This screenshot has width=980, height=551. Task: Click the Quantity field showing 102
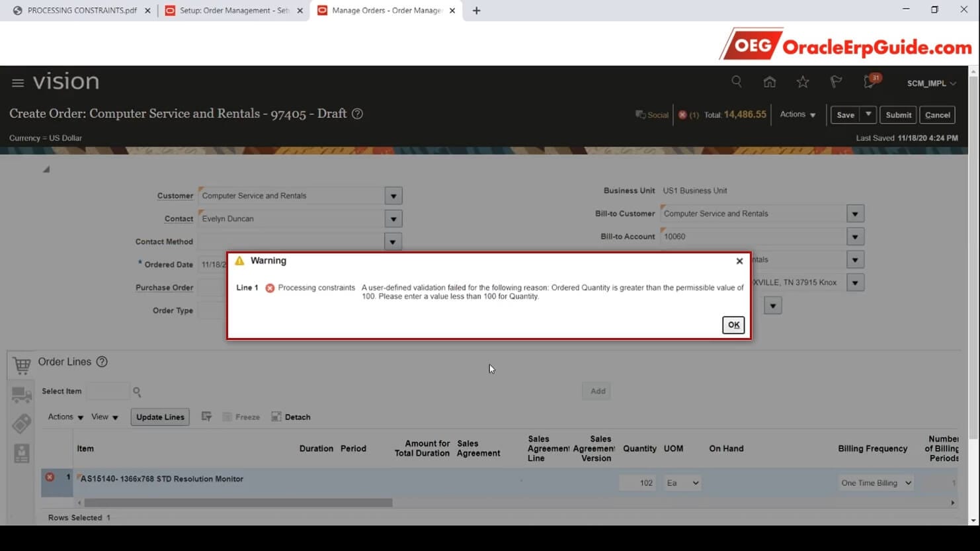pos(637,483)
